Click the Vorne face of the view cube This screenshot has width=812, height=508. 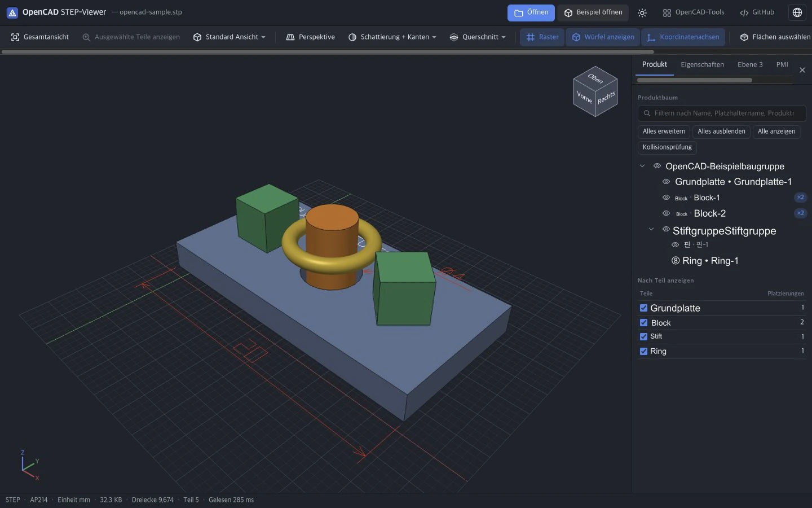[x=585, y=98]
